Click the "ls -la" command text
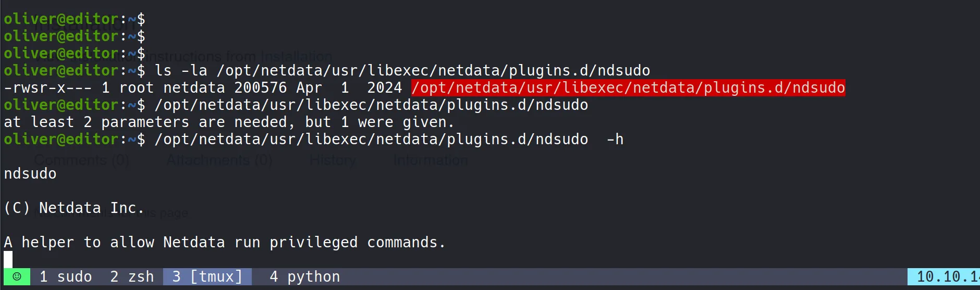This screenshot has height=290, width=980. pyautogui.click(x=181, y=70)
